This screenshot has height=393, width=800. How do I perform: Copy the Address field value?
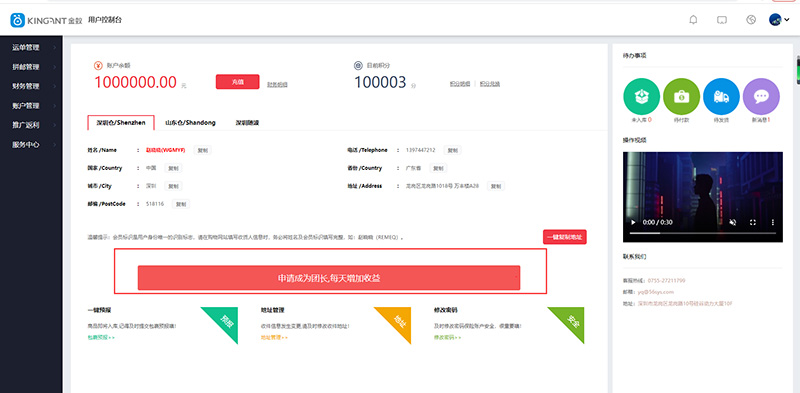(x=495, y=186)
